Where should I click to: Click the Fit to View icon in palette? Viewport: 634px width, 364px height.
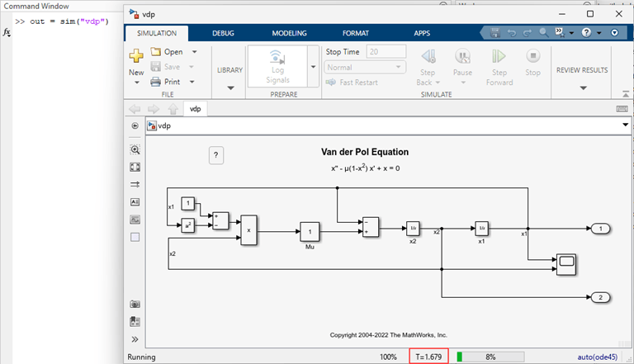(x=135, y=167)
